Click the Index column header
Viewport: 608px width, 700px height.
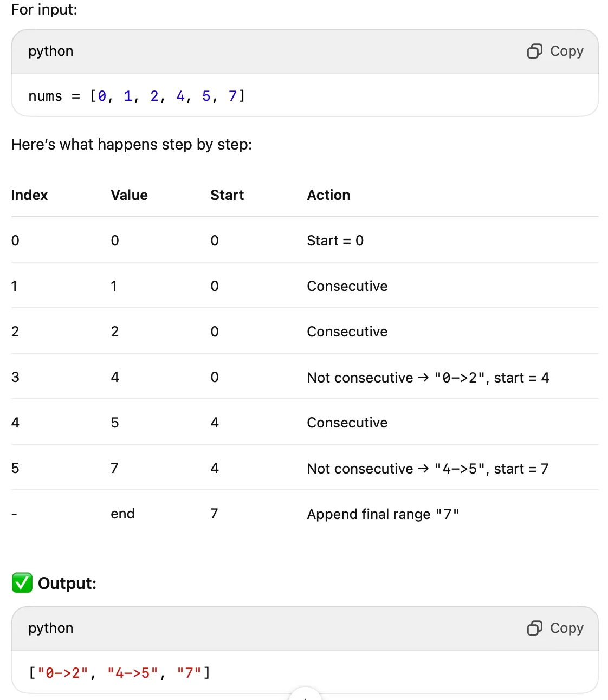pos(29,195)
